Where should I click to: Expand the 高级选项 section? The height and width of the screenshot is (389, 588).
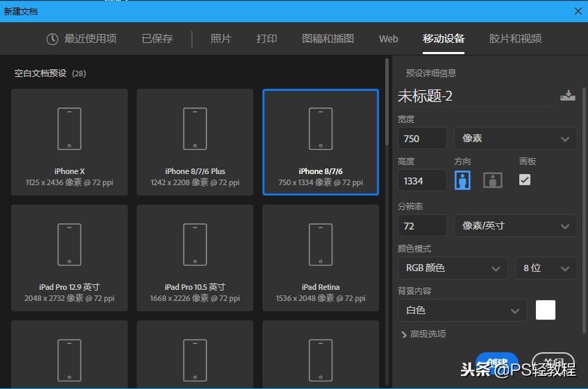click(423, 334)
